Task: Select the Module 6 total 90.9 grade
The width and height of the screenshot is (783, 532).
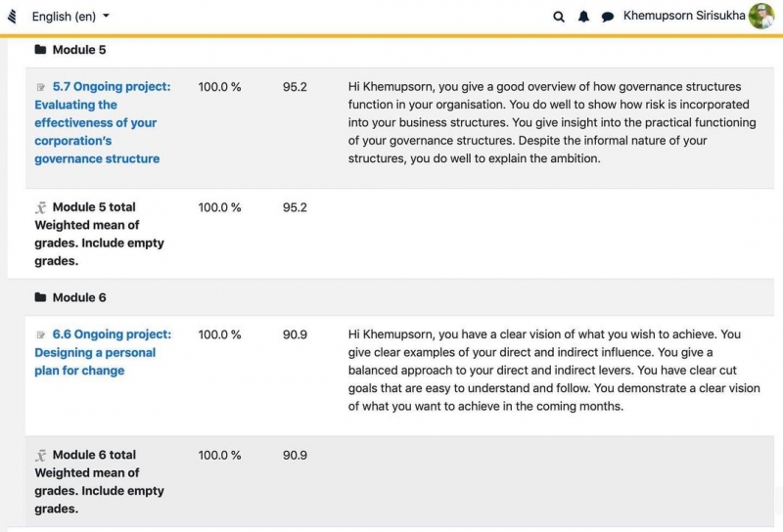Action: [x=295, y=455]
